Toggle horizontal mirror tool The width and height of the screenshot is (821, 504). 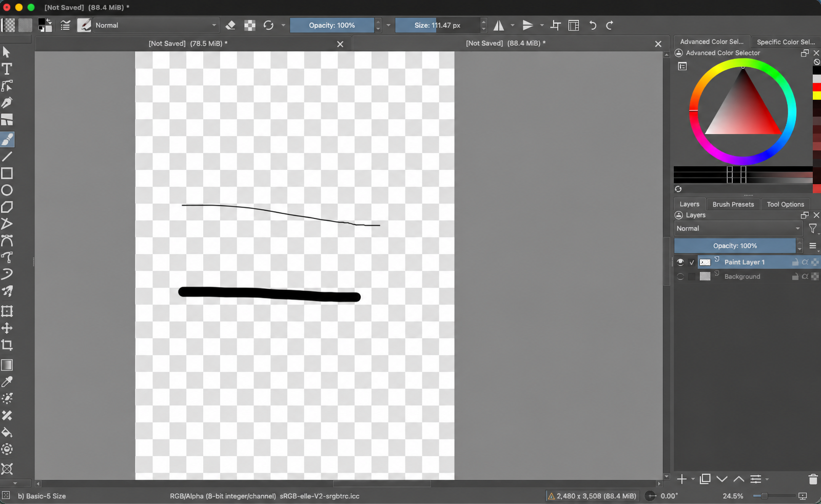coord(499,25)
